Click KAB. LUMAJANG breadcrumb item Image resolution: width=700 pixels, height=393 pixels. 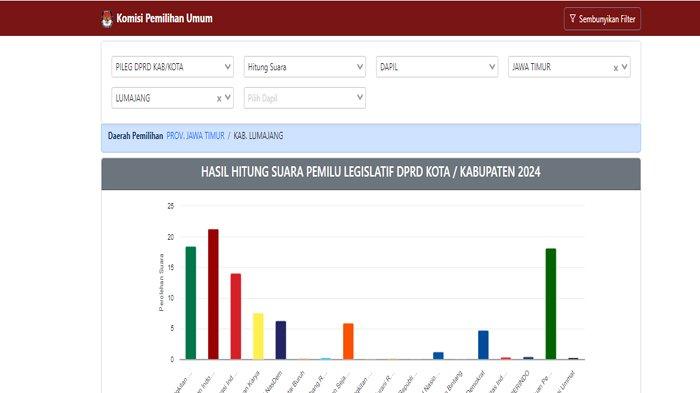[x=258, y=136]
